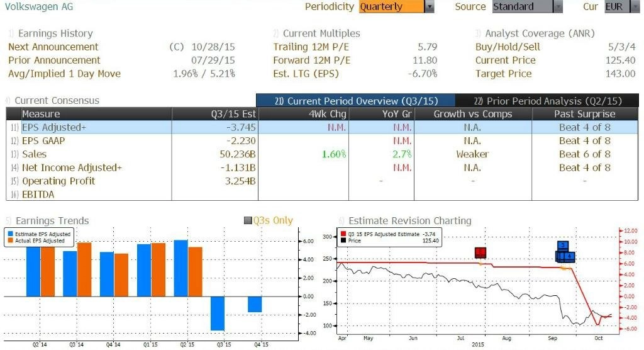This screenshot has height=350, width=644.
Task: Click the Past Surprise column header
Action: pos(585,114)
